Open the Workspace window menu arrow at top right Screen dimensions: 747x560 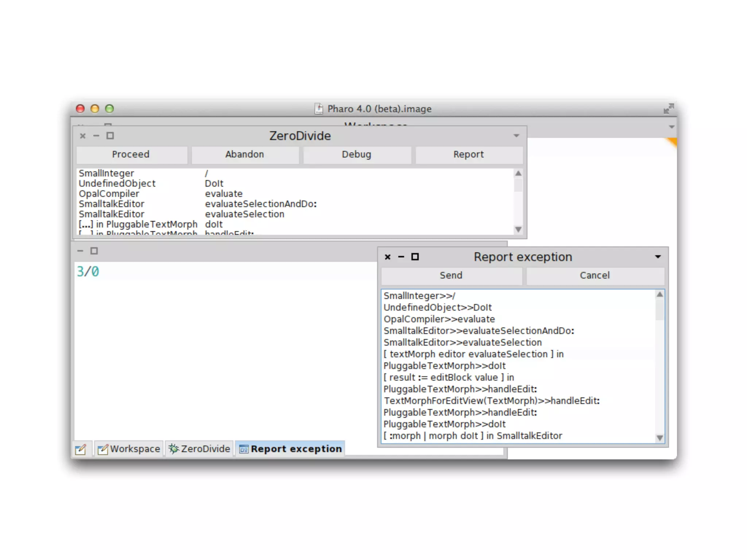[671, 127]
